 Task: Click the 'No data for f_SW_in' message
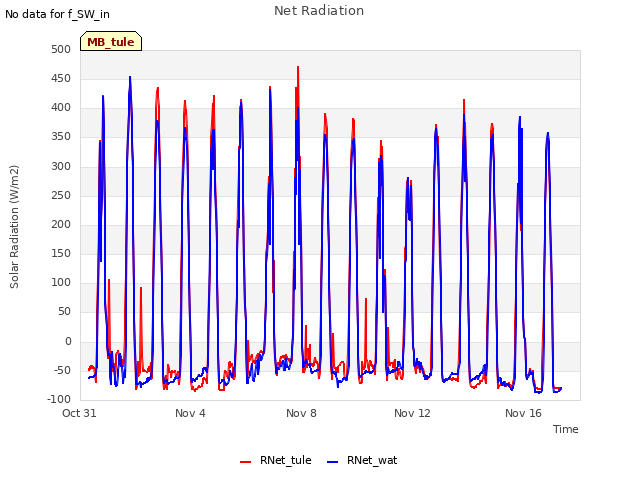(57, 14)
